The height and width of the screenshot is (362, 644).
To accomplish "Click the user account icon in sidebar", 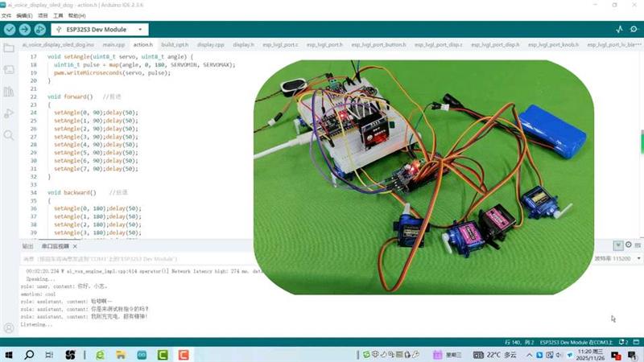I will point(9,328).
